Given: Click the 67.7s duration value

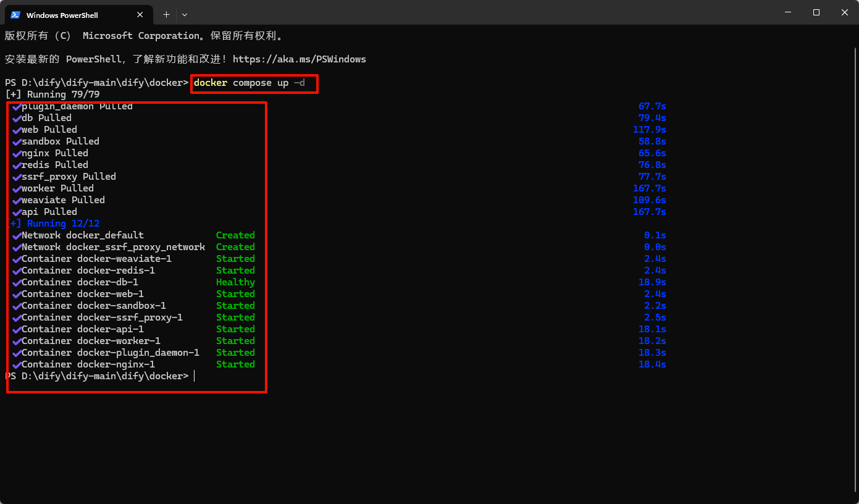Looking at the screenshot, I should (652, 106).
